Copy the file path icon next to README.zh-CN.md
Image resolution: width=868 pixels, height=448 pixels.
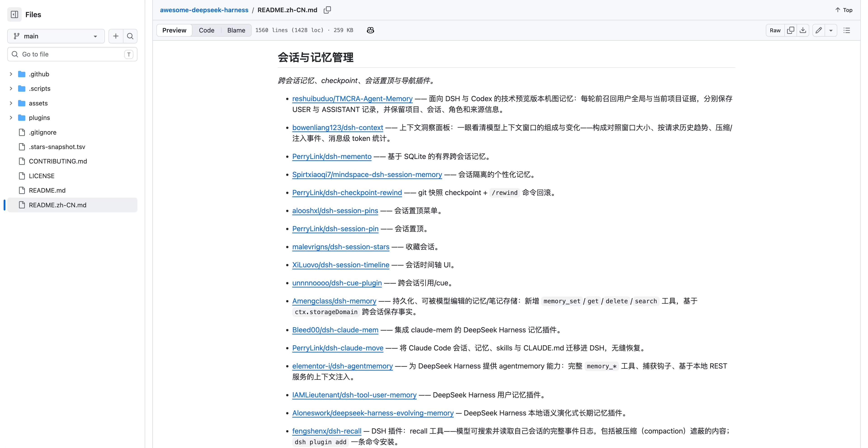click(327, 10)
